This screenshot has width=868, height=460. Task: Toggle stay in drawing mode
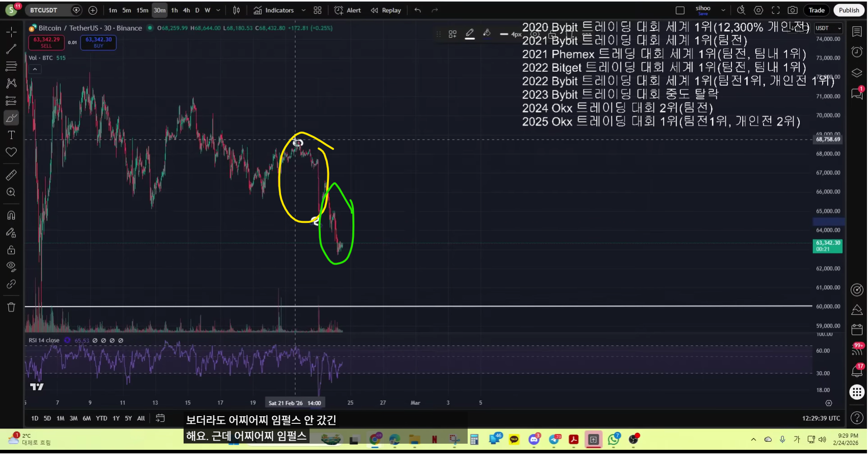[x=11, y=233]
